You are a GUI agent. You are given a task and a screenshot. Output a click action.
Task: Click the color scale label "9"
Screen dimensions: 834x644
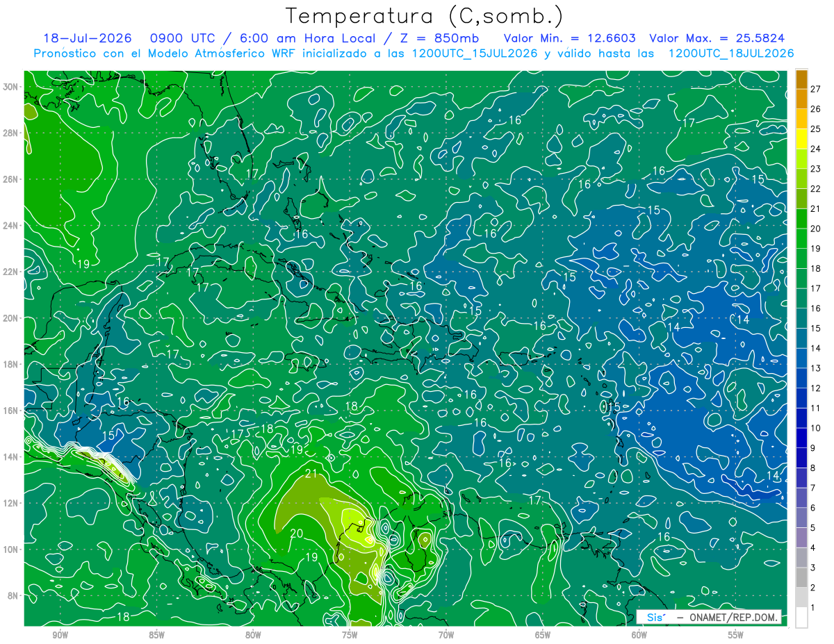pos(813,448)
